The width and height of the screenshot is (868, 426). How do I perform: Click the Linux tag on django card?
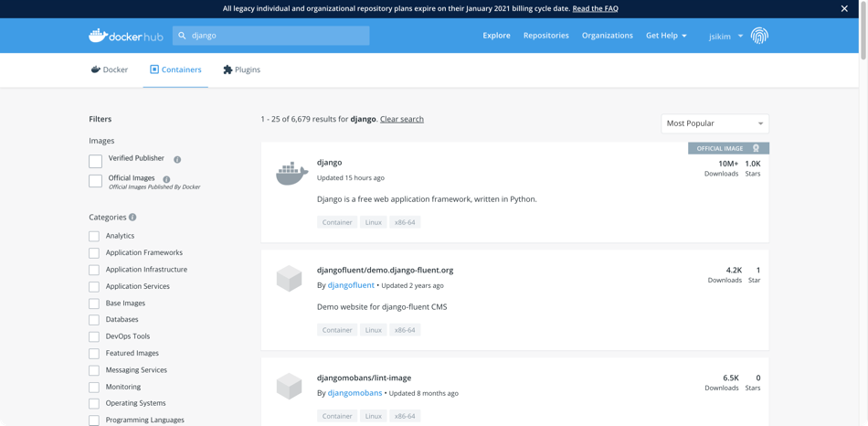[x=374, y=222]
